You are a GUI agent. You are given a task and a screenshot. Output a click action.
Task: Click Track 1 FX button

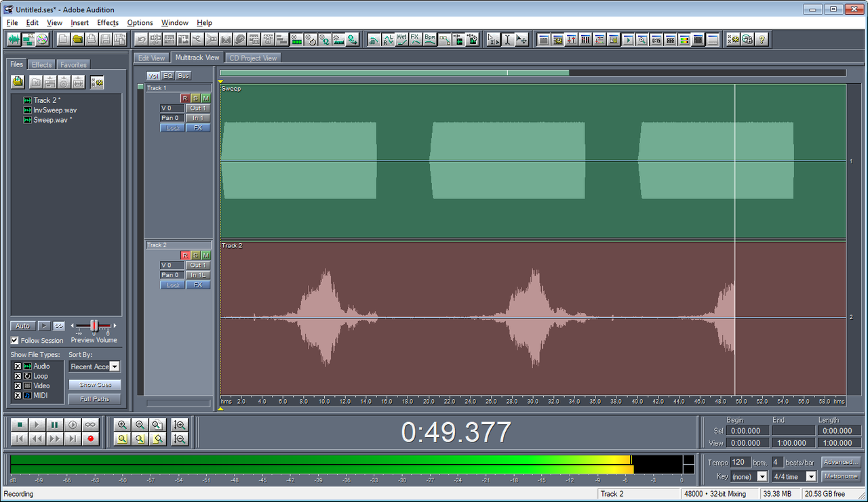click(198, 128)
